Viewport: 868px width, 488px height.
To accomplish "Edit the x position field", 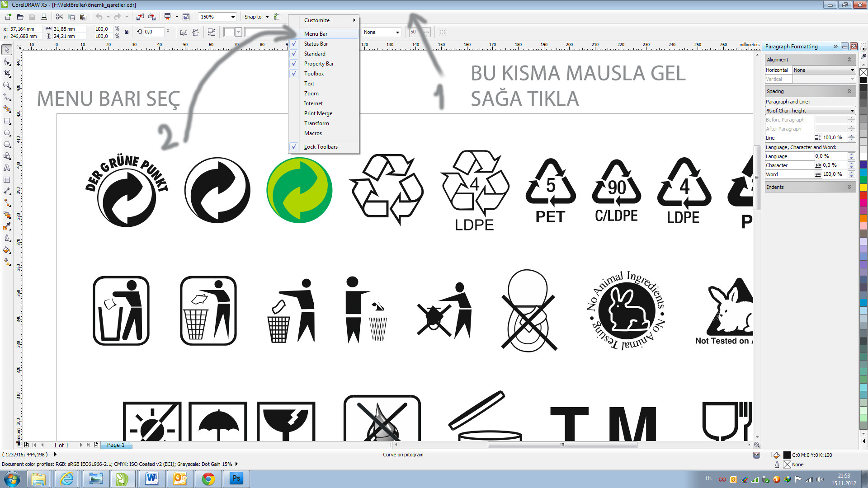I will pos(25,29).
